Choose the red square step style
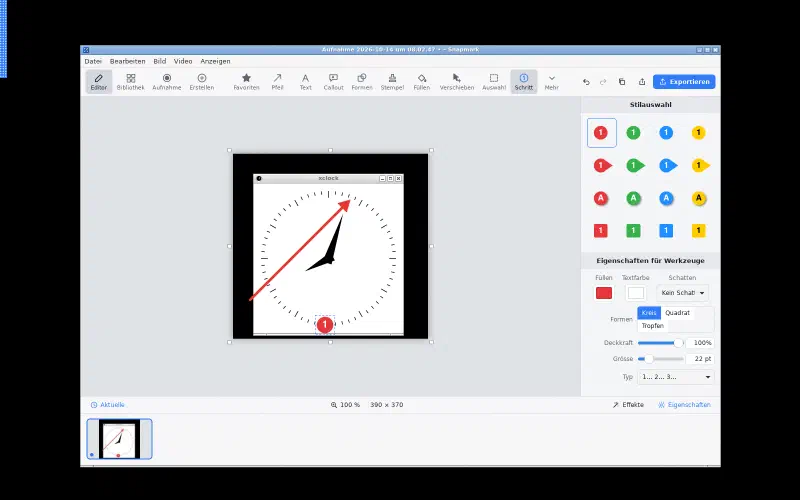This screenshot has height=500, width=800. 601,231
